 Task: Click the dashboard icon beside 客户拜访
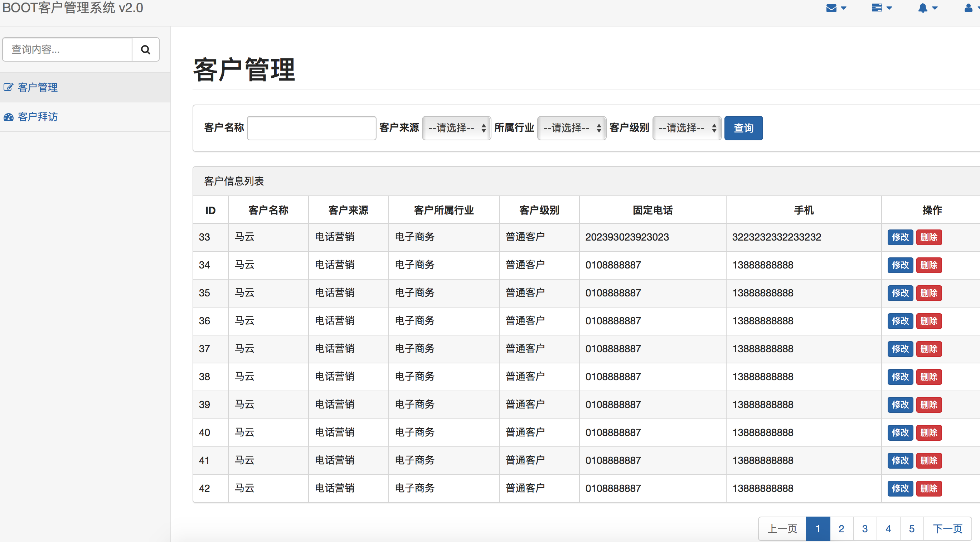[x=8, y=117]
